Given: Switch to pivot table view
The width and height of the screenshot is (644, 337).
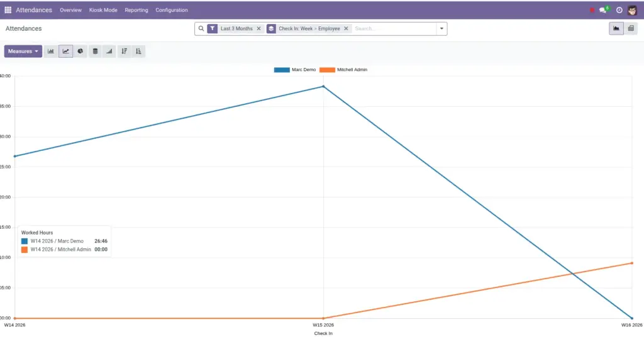Looking at the screenshot, I should [631, 28].
